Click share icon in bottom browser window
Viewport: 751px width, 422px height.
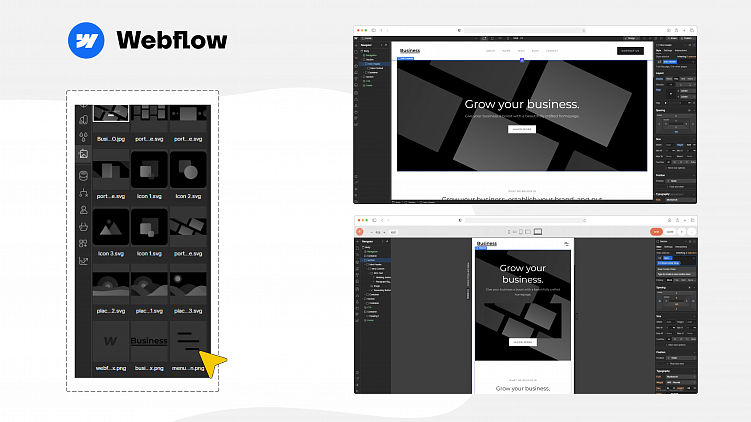(677, 220)
